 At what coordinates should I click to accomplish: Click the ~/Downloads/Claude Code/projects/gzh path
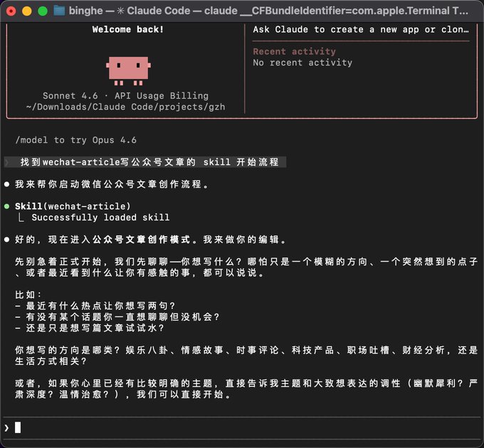[126, 107]
